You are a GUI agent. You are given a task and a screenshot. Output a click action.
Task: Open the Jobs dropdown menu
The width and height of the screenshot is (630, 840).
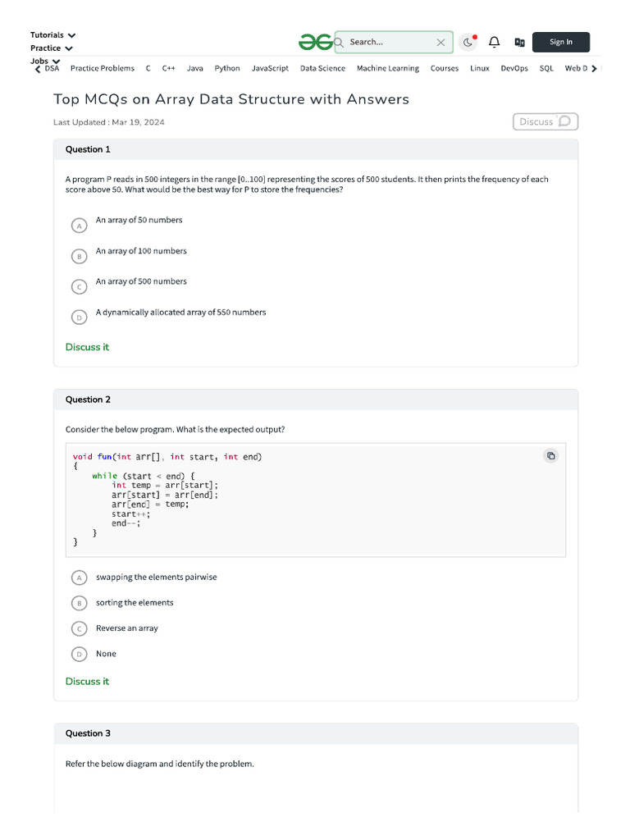point(44,61)
